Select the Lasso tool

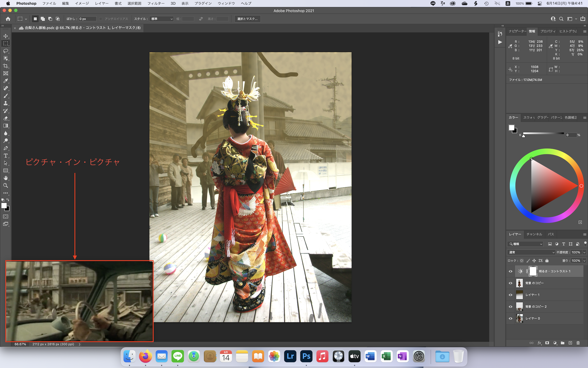point(5,51)
